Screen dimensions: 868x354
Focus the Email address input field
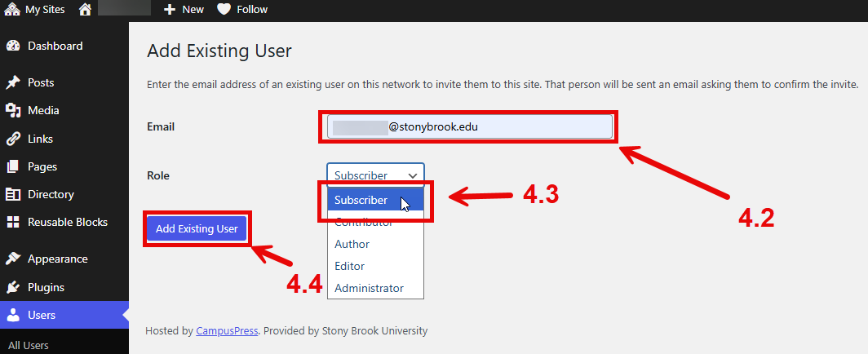469,126
